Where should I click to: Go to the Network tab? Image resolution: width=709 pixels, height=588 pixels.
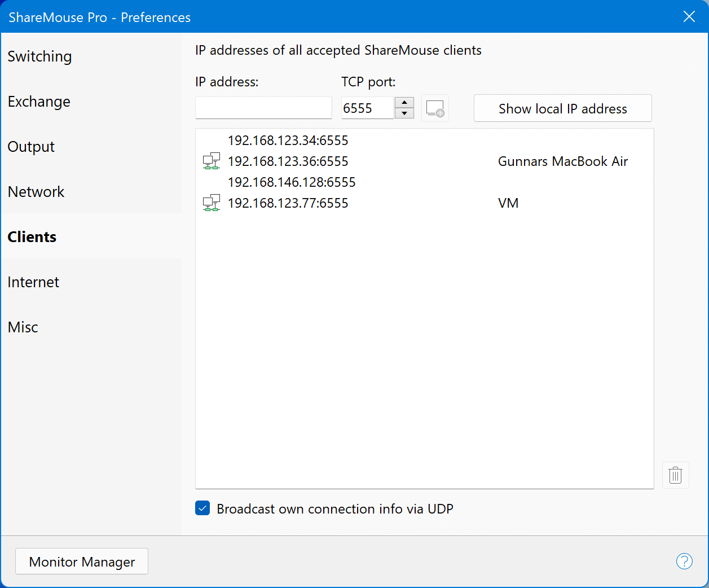coord(91,192)
